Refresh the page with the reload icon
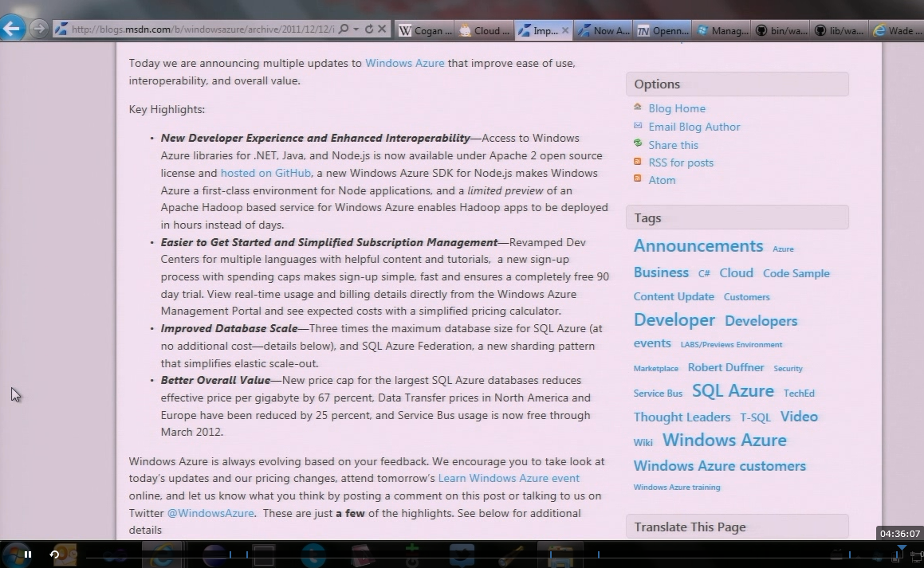Viewport: 924px width, 568px height. (369, 29)
